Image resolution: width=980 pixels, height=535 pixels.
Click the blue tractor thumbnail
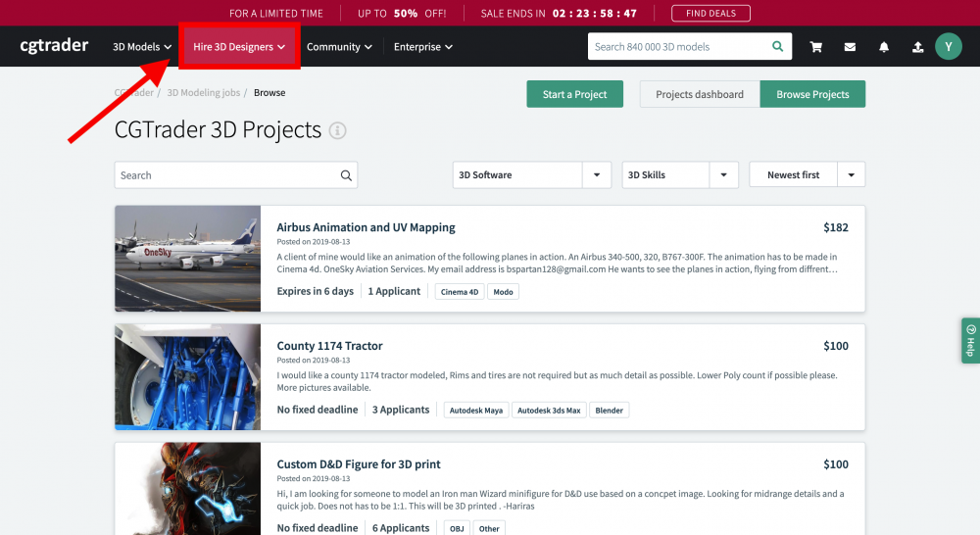(187, 377)
